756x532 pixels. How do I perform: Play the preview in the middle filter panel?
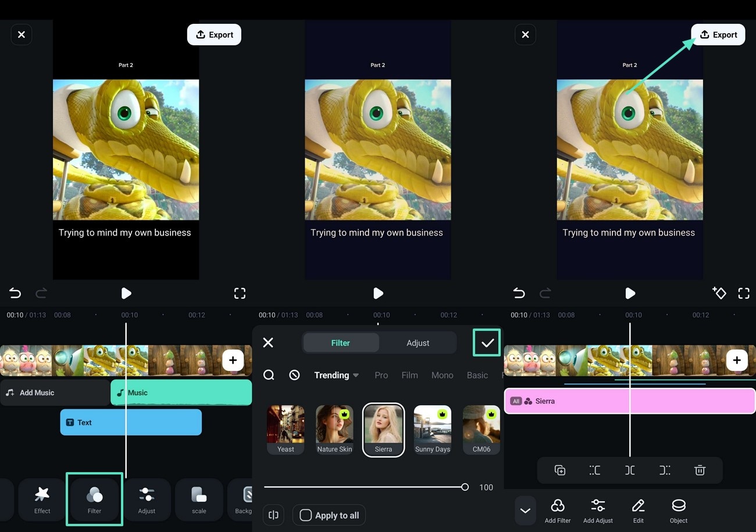(x=378, y=294)
